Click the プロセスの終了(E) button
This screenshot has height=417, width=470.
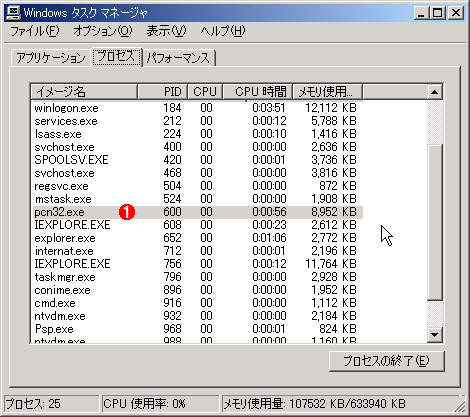tap(387, 361)
